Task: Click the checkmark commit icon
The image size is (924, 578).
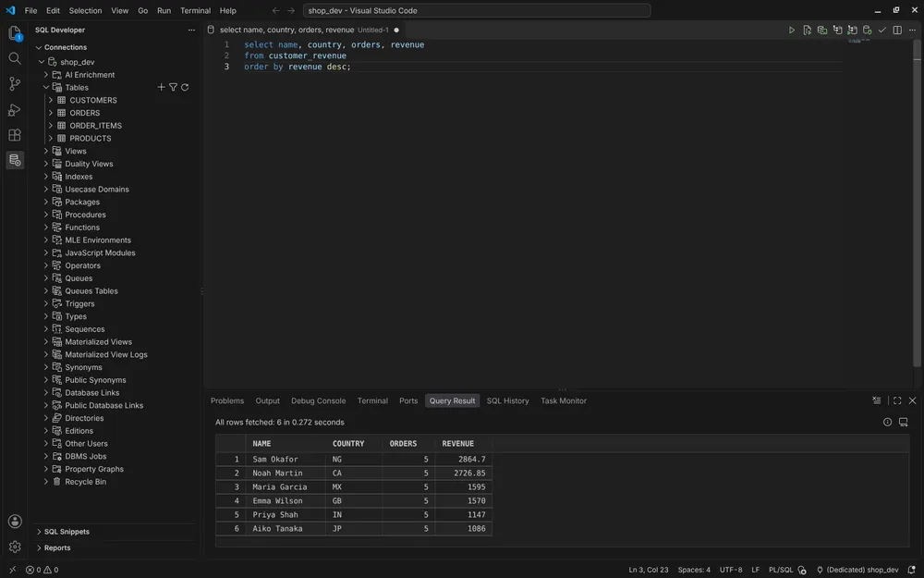Action: coord(882,31)
